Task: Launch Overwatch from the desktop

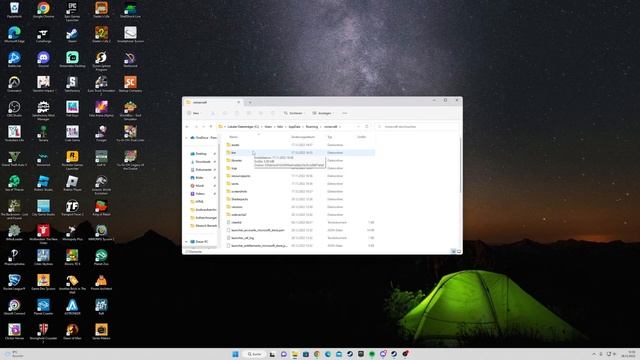Action: click(x=14, y=84)
